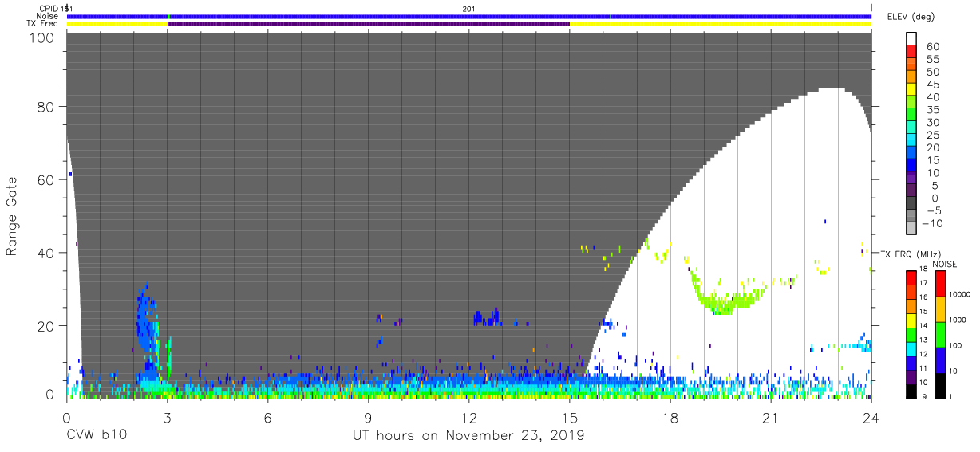Select the 1000 label on NOISE colorbar
980x452 pixels.
[958, 320]
